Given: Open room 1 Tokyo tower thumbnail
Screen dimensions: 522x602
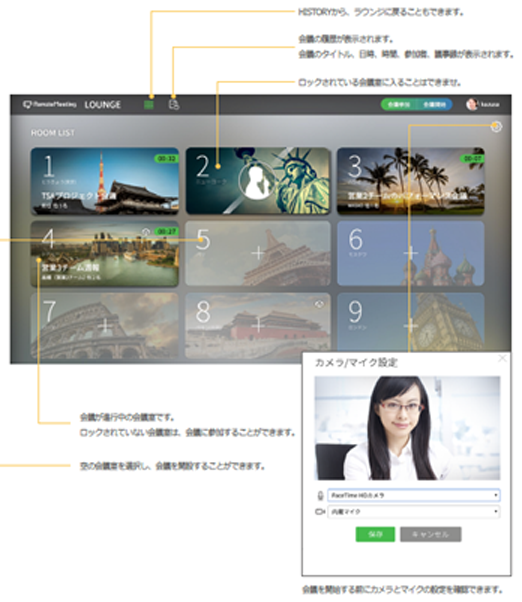Looking at the screenshot, I should (x=105, y=180).
